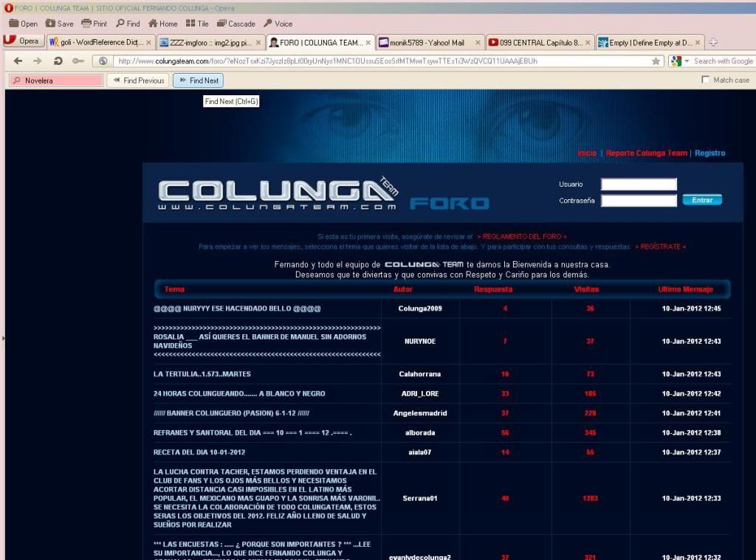Click the new tab plus icon
Viewport: 756px width, 560px height.
tap(713, 43)
